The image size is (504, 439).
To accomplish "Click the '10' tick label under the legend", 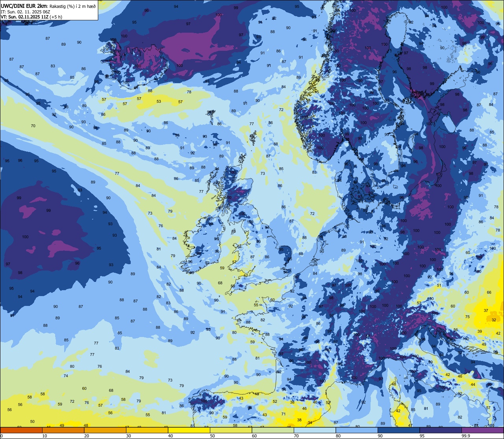I will pos(44,436).
